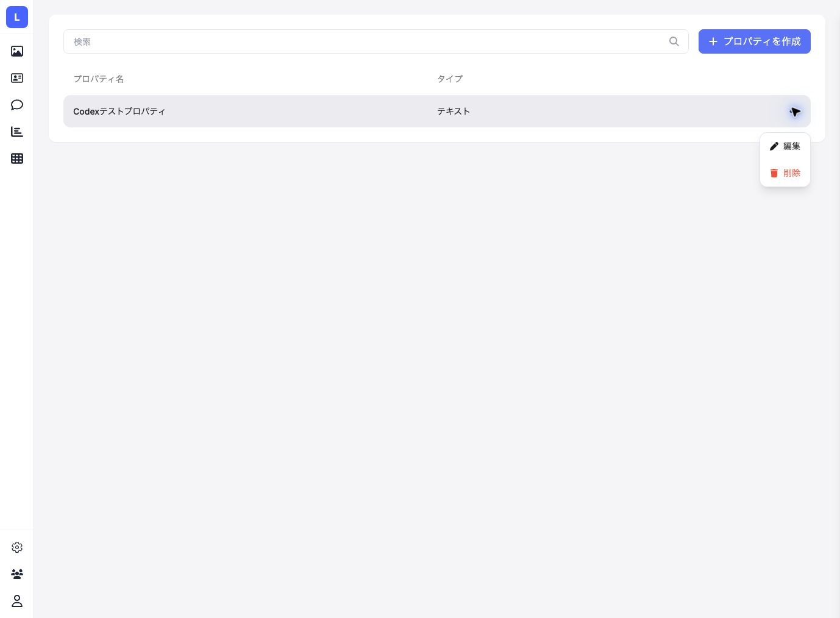Select the Codexテストプロパティ name cell
This screenshot has height=618, width=840.
[x=119, y=112]
